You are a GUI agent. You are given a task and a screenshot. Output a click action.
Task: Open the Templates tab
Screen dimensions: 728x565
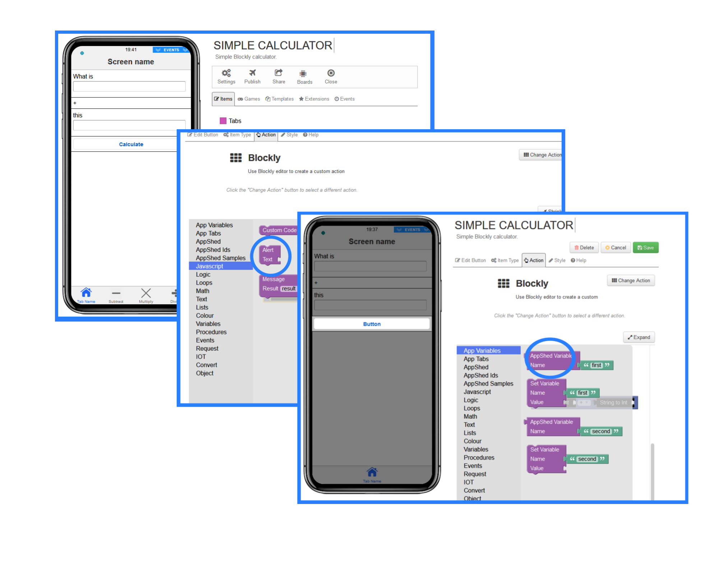tap(279, 99)
